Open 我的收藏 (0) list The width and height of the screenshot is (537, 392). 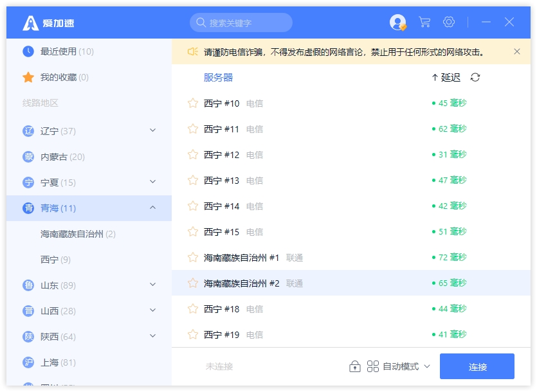(89, 77)
